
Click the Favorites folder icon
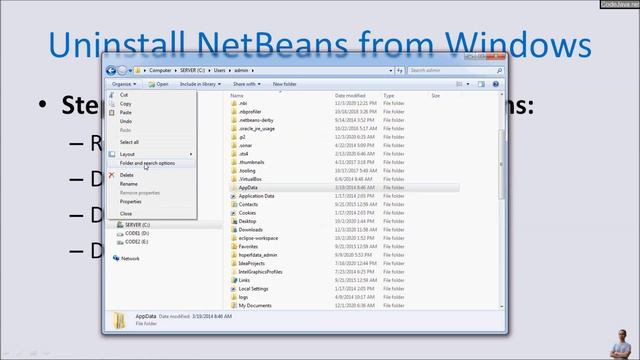coord(234,247)
